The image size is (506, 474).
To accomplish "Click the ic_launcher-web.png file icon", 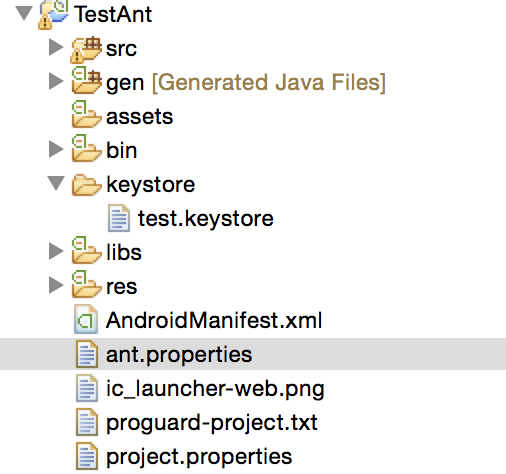I will pyautogui.click(x=87, y=388).
